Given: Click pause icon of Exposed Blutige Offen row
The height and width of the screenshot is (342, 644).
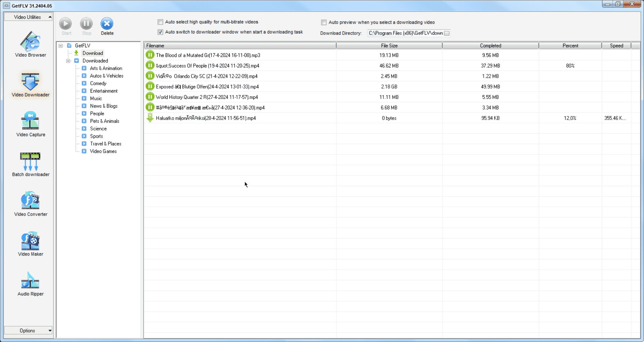Looking at the screenshot, I should tap(150, 87).
